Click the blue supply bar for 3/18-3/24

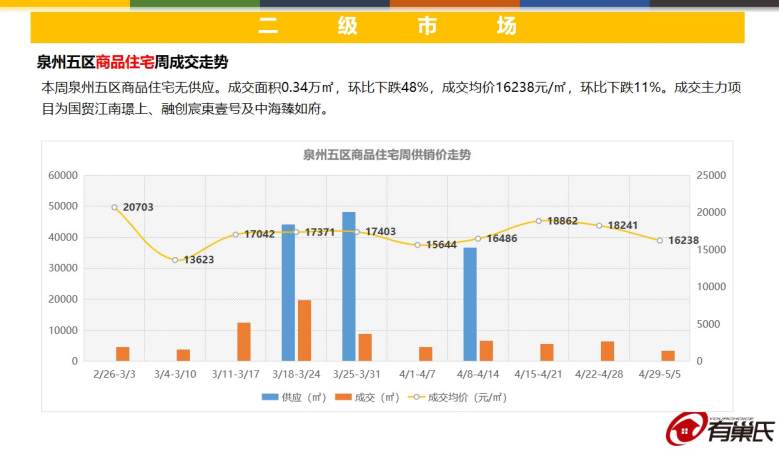289,293
